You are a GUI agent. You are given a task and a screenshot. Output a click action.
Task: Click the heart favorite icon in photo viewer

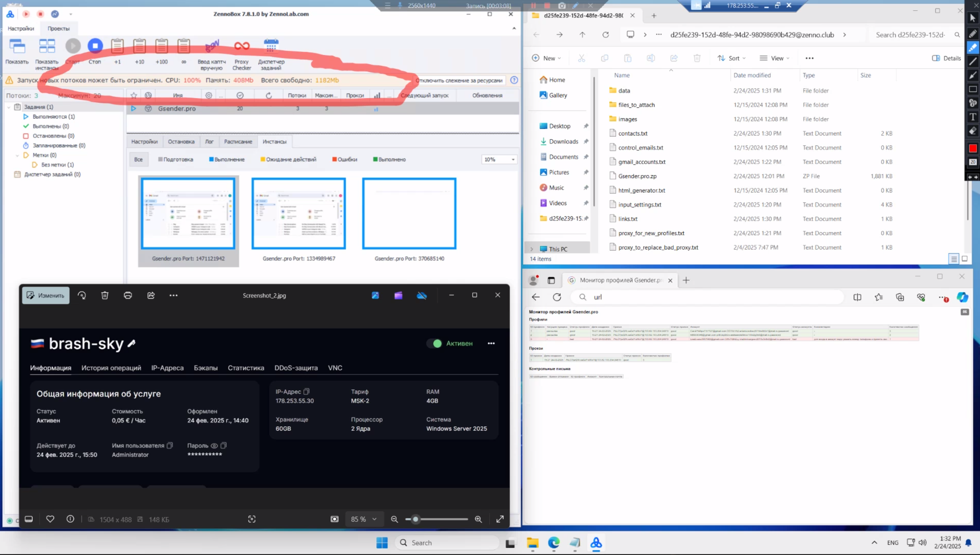click(x=50, y=519)
